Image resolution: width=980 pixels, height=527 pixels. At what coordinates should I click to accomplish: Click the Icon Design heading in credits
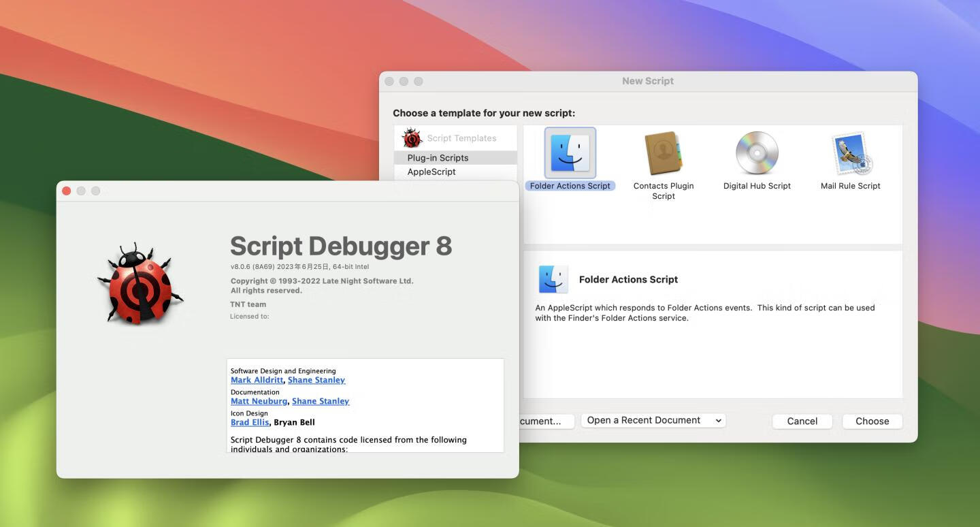coord(249,413)
